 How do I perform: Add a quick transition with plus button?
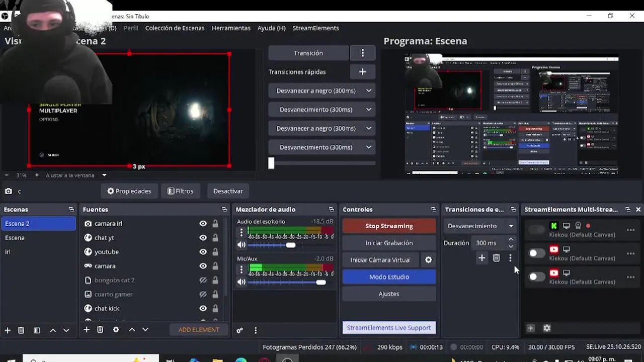(363, 72)
